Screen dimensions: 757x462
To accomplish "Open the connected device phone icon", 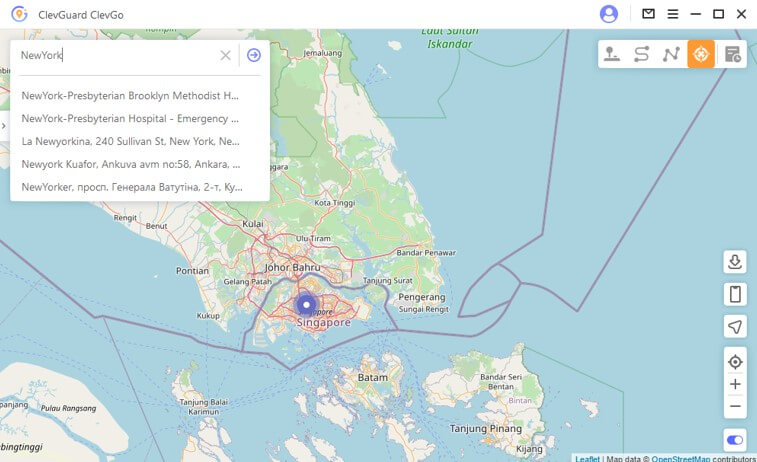I will (735, 294).
